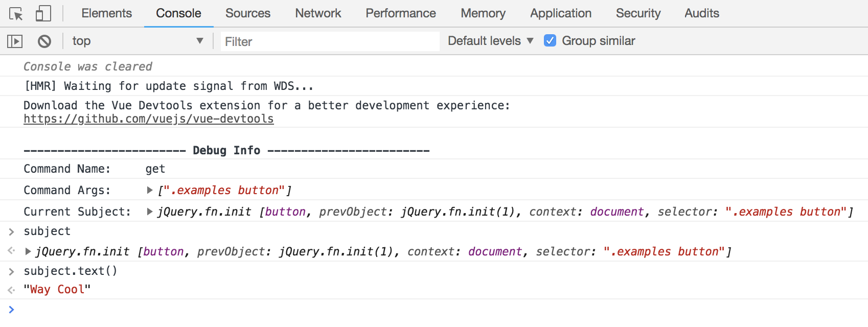
Task: Click the document context link in Current Subject
Action: click(616, 212)
